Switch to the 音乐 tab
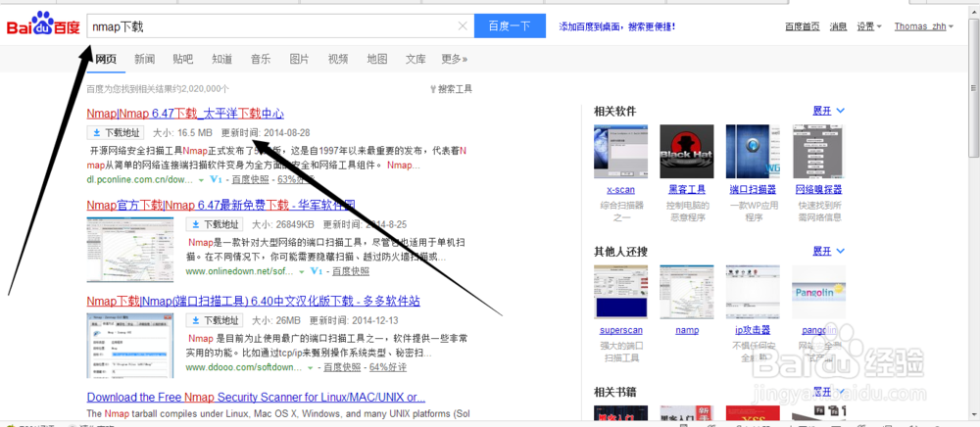This screenshot has height=427, width=980. (x=261, y=60)
